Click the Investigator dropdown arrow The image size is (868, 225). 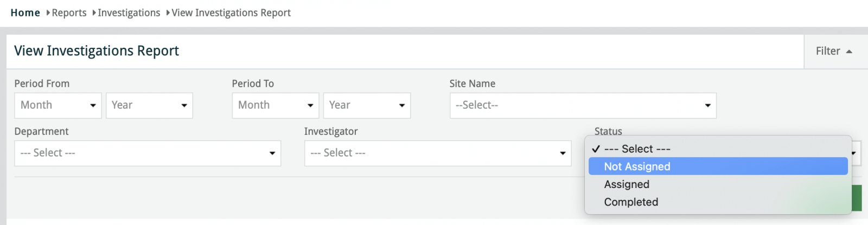(x=563, y=153)
